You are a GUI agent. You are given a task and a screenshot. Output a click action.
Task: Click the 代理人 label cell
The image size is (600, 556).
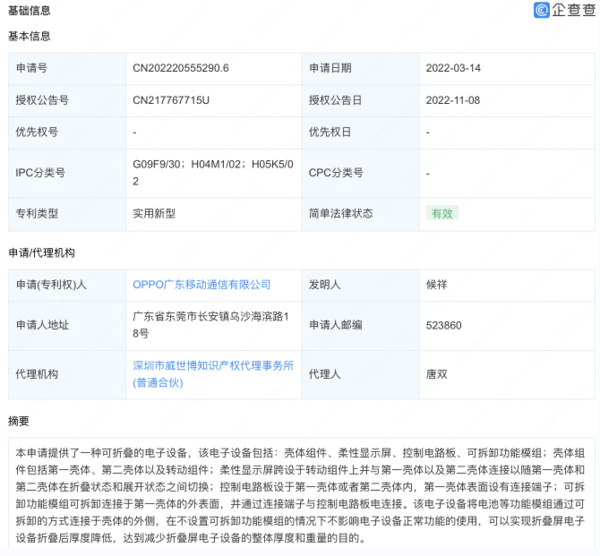(x=360, y=374)
